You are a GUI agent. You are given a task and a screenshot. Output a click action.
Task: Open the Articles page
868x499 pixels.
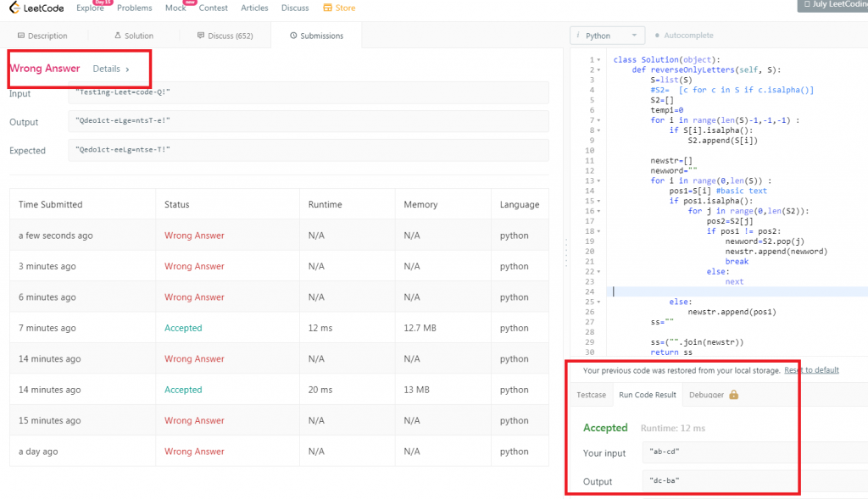(x=254, y=8)
